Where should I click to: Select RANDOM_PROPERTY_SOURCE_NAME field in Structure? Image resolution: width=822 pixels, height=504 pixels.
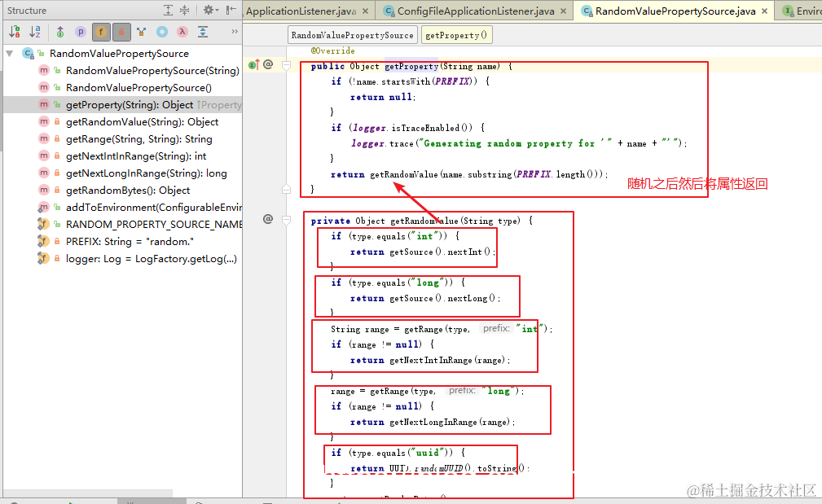point(154,224)
